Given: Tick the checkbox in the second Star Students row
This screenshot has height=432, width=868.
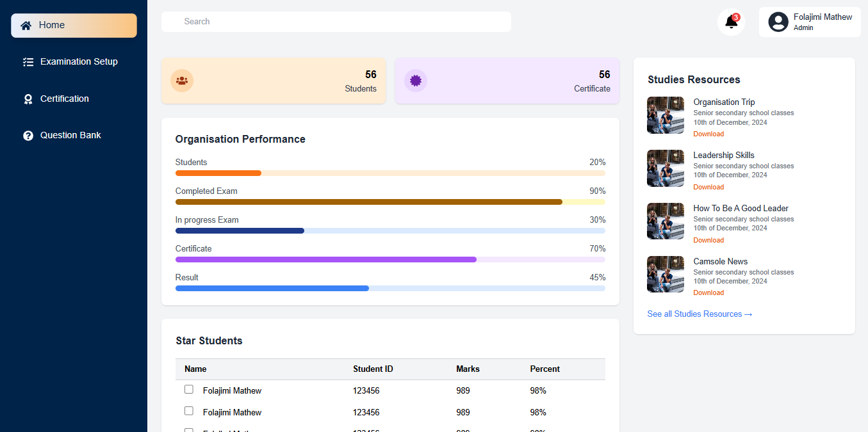Looking at the screenshot, I should pyautogui.click(x=189, y=411).
